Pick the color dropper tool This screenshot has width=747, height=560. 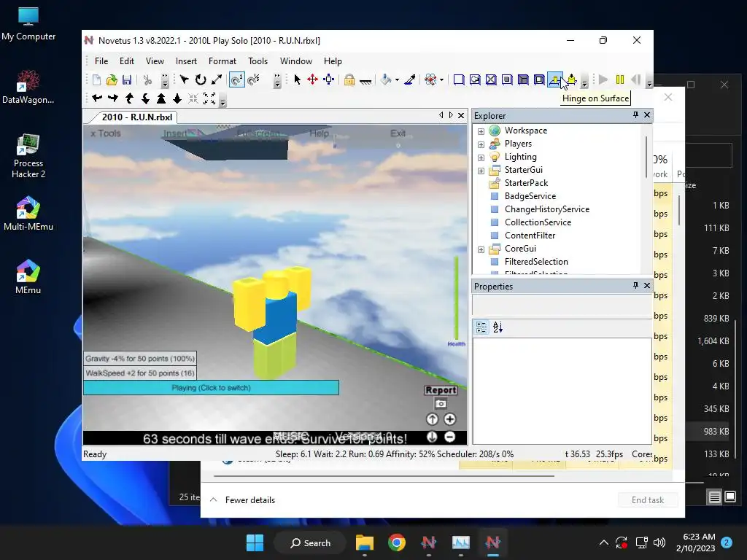(x=410, y=79)
